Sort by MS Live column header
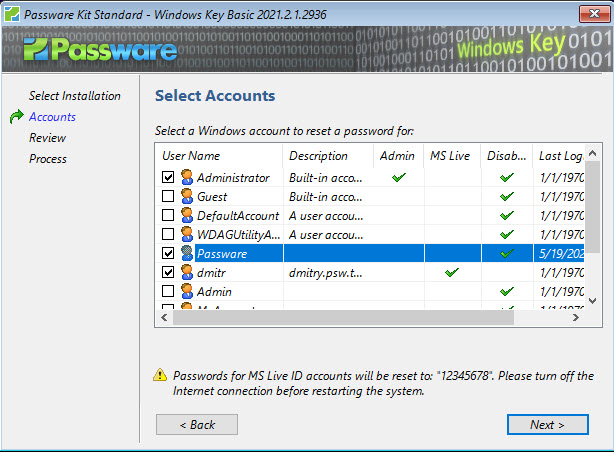Image resolution: width=614 pixels, height=452 pixels. tap(452, 156)
